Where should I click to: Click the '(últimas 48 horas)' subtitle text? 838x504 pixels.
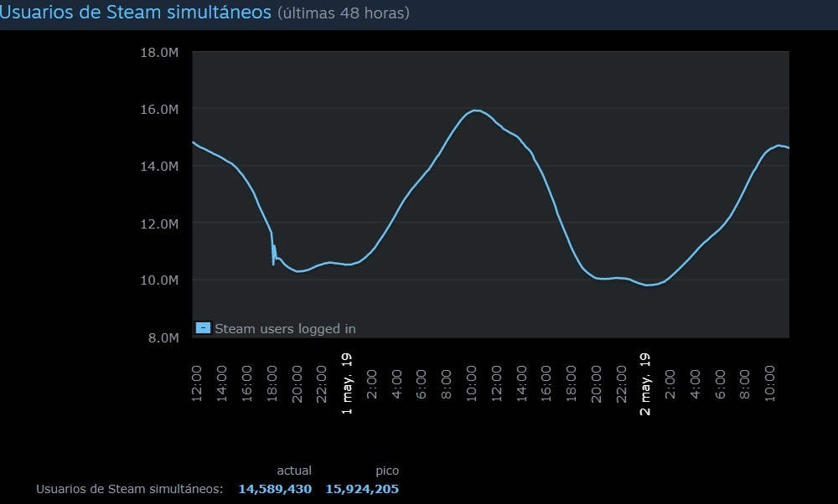coord(343,13)
